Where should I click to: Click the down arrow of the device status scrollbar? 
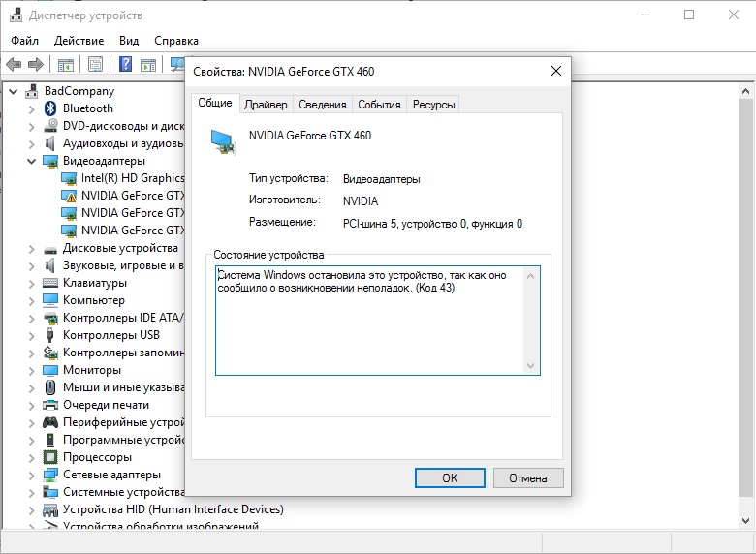[x=530, y=365]
